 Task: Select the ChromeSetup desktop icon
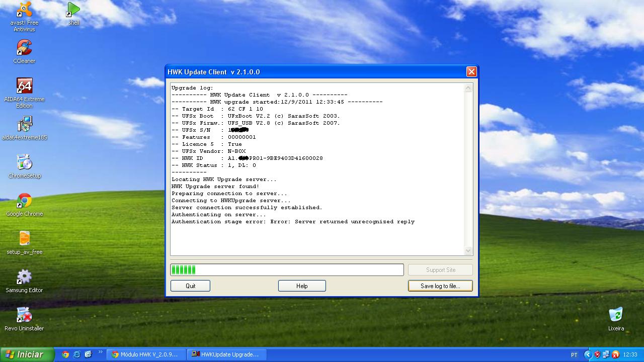[24, 166]
